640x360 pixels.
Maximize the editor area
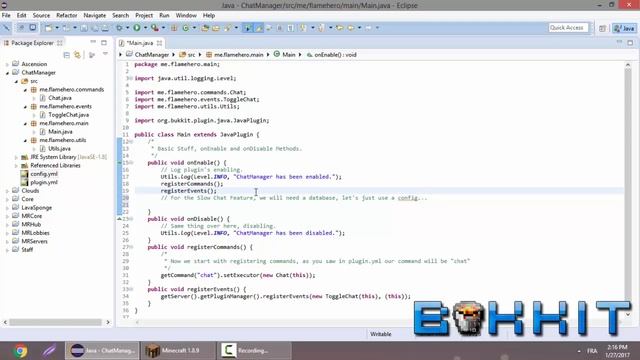point(630,42)
